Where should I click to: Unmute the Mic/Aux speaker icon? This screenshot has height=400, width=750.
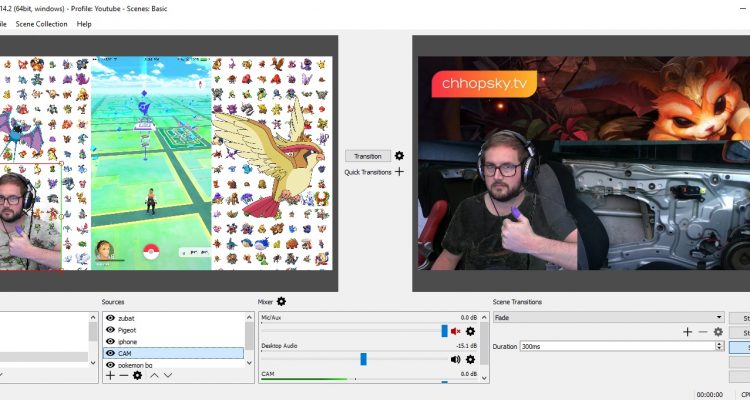pyautogui.click(x=455, y=331)
